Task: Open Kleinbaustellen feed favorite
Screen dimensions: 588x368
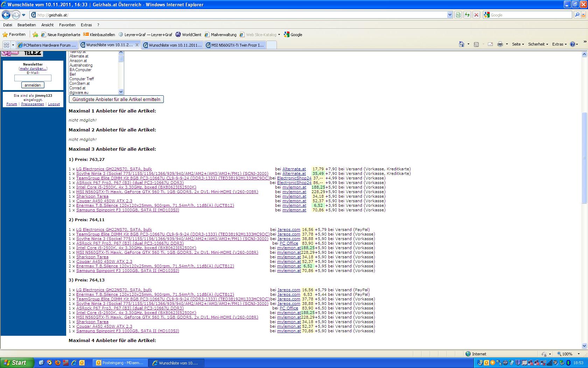Action: (x=99, y=35)
